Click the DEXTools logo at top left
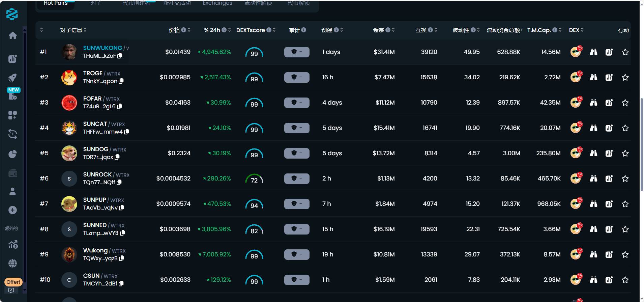 point(12,14)
